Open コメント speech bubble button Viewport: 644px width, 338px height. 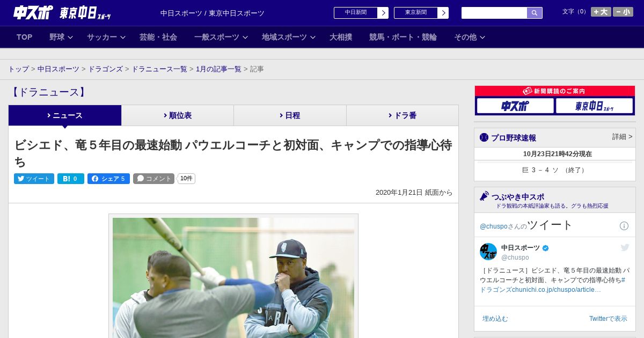[154, 179]
